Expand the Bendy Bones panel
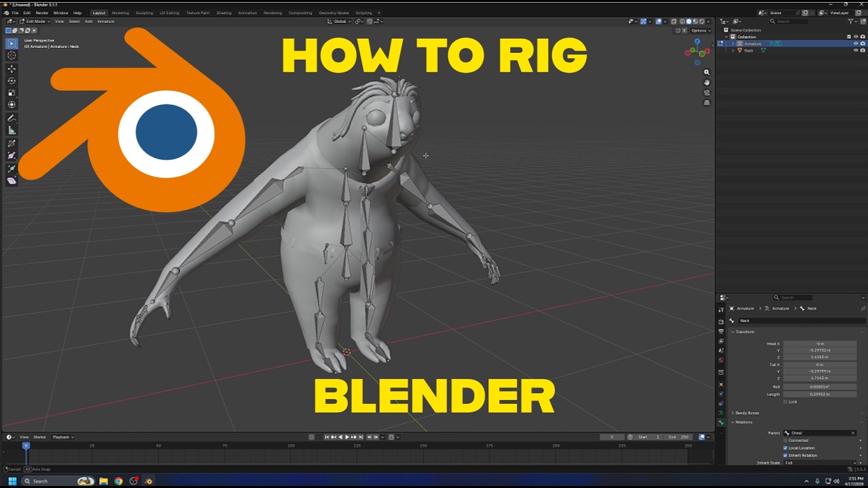868x488 pixels. pyautogui.click(x=747, y=413)
